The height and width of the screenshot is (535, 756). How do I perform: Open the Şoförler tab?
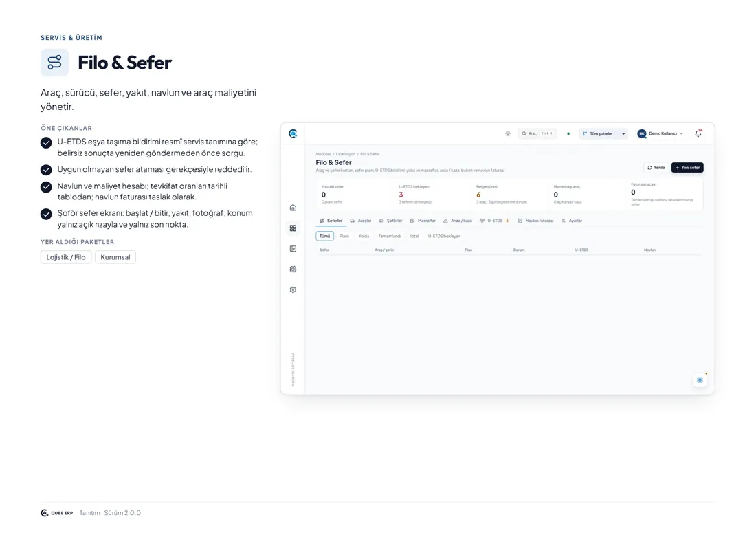pyautogui.click(x=390, y=221)
